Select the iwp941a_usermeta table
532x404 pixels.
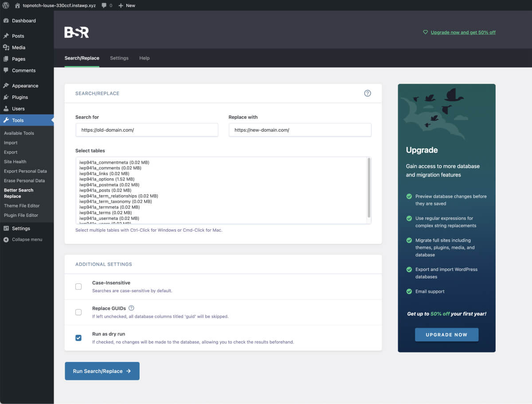tap(109, 218)
